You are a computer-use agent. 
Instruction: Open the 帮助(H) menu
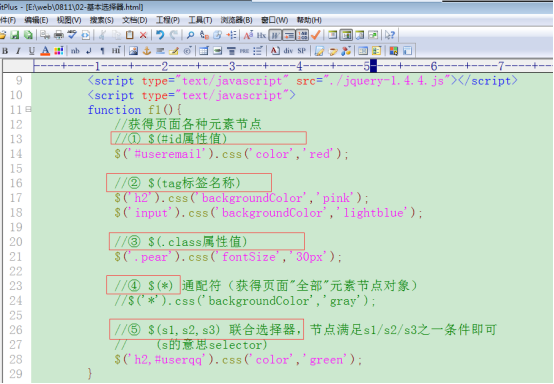[x=309, y=20]
